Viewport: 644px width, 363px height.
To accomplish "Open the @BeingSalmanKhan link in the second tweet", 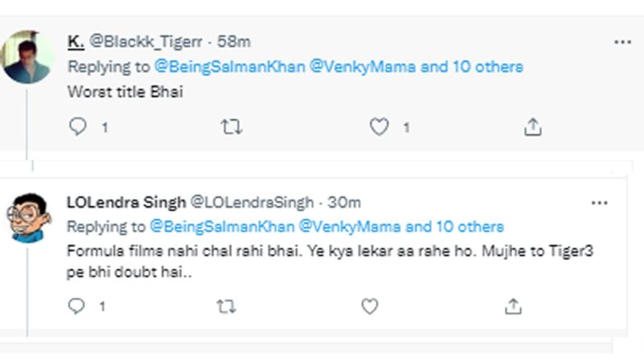I will coord(222,227).
